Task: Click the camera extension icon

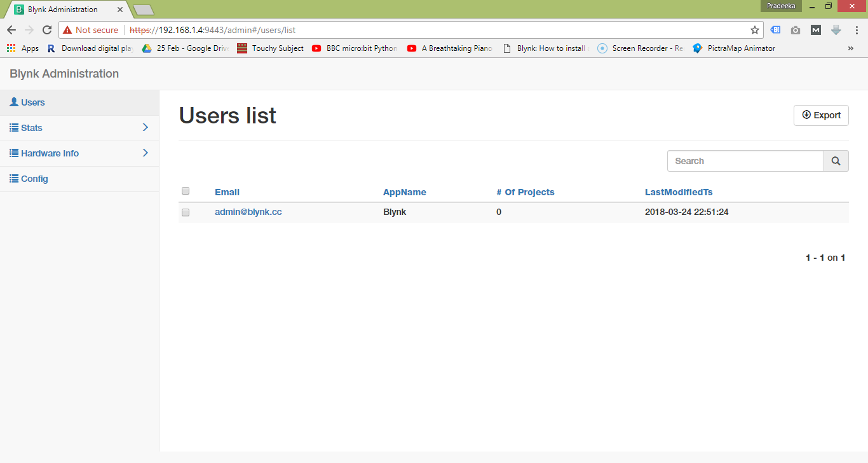Action: click(x=796, y=30)
